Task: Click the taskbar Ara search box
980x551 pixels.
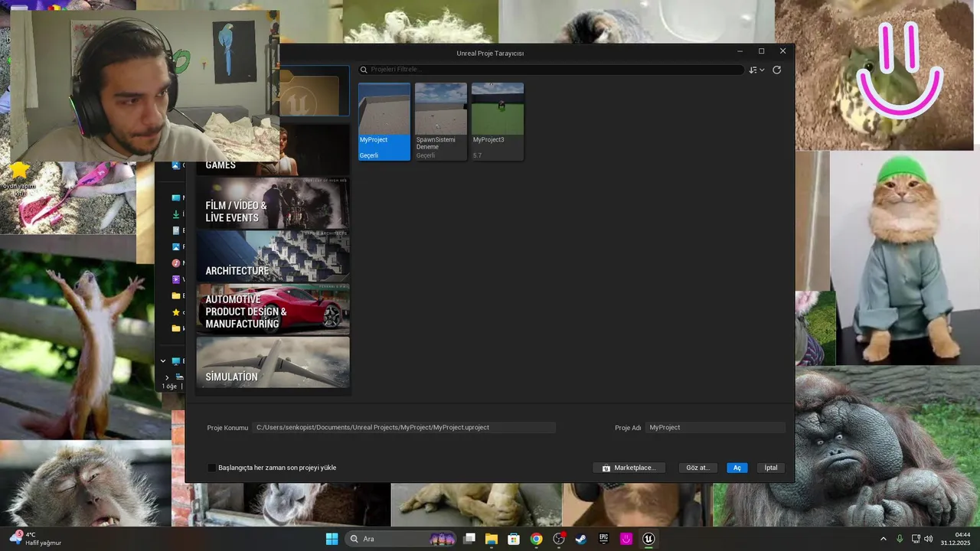Action: click(402, 539)
